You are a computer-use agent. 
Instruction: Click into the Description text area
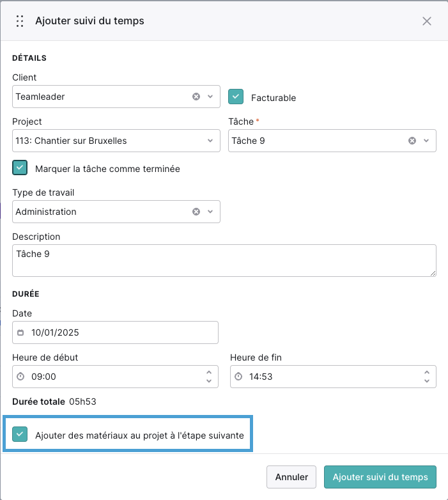click(x=224, y=260)
